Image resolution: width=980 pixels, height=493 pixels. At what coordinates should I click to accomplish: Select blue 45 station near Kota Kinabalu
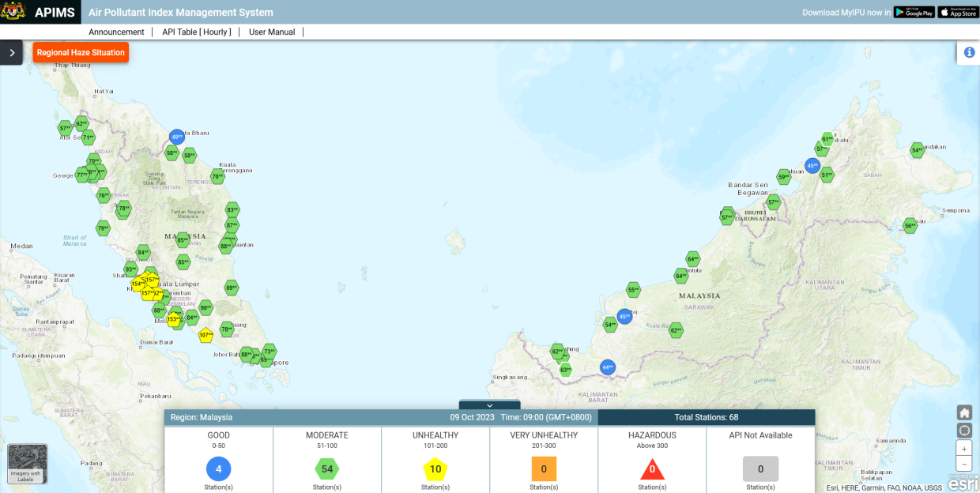812,166
